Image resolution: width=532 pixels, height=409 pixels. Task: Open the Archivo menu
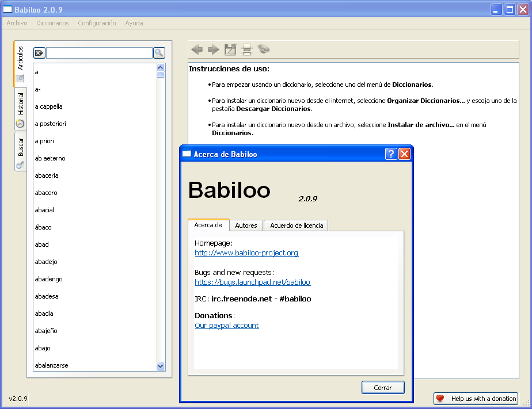[17, 23]
